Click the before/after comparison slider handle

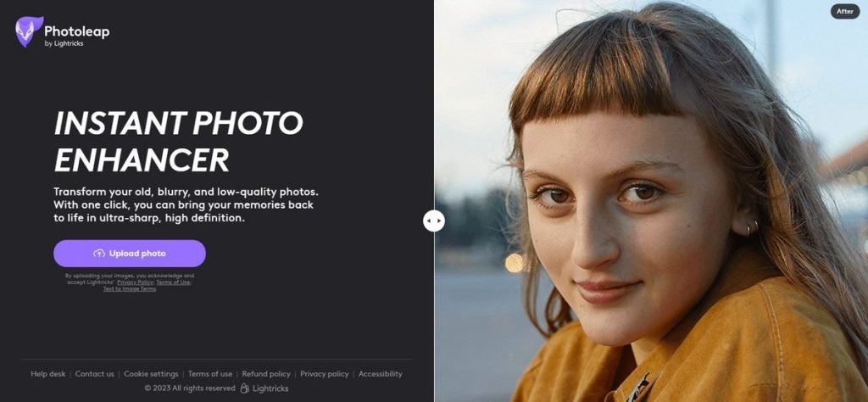tap(434, 221)
